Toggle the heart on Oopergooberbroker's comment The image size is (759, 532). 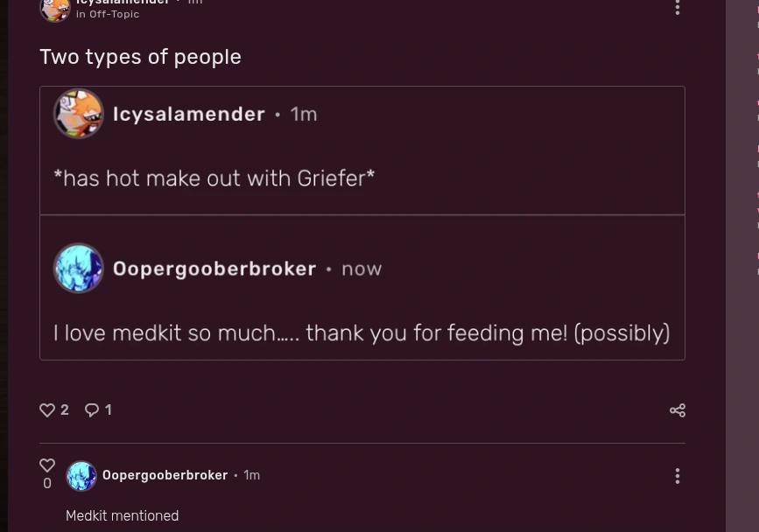(x=47, y=465)
